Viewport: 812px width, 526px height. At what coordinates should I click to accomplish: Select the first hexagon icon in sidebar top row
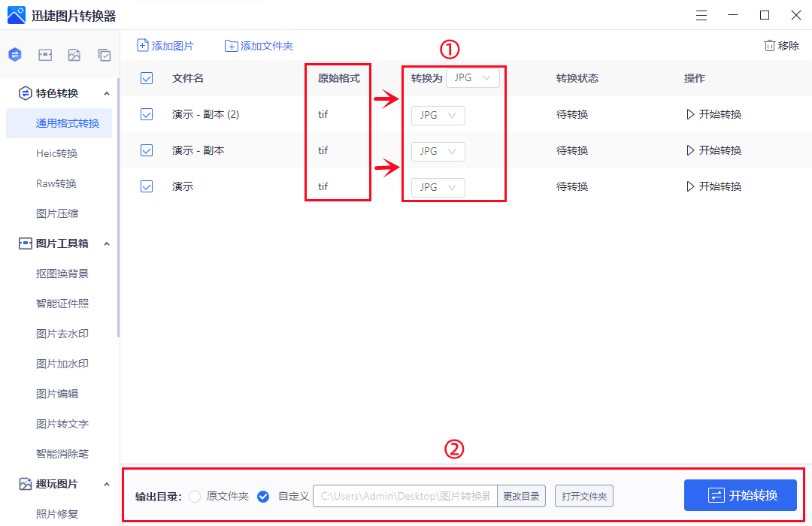click(15, 55)
